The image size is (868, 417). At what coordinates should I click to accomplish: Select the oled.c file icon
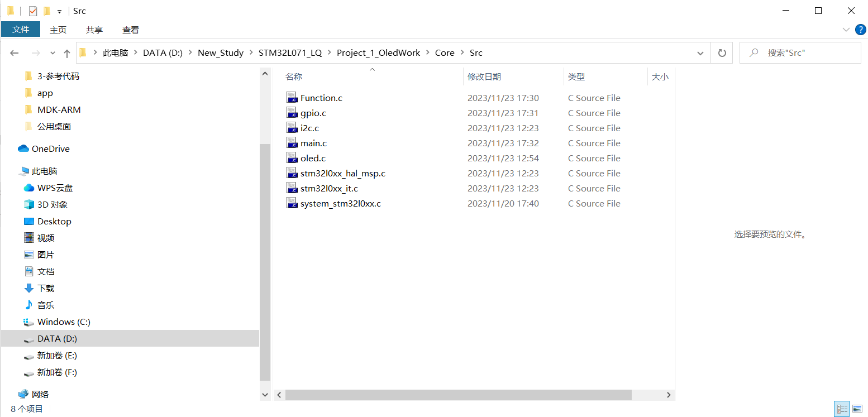coord(292,158)
